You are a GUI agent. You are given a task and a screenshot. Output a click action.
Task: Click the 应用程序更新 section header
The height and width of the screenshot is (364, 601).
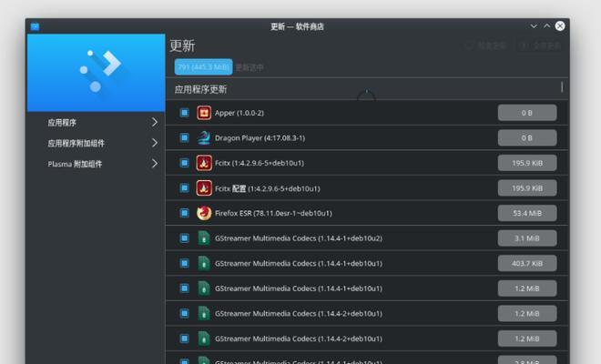click(200, 89)
